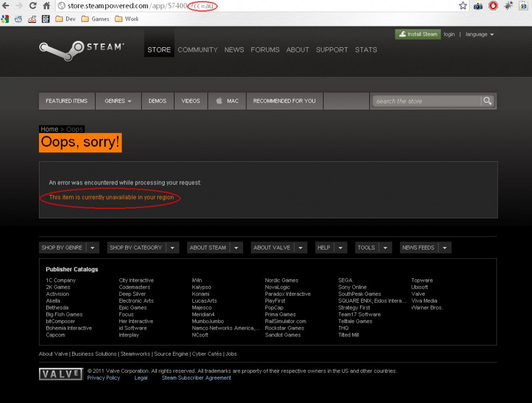Click the browser back arrow

pyautogui.click(x=6, y=6)
